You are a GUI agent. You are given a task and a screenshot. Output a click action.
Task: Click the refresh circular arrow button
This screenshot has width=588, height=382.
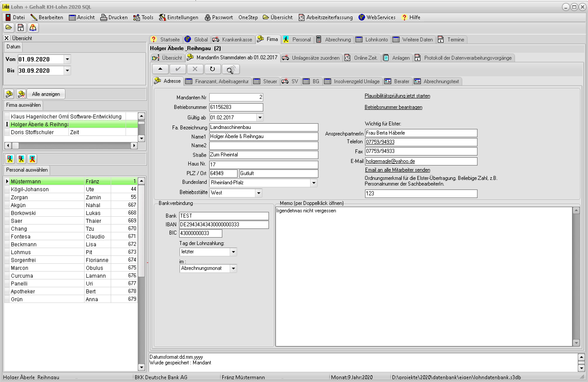coord(212,69)
